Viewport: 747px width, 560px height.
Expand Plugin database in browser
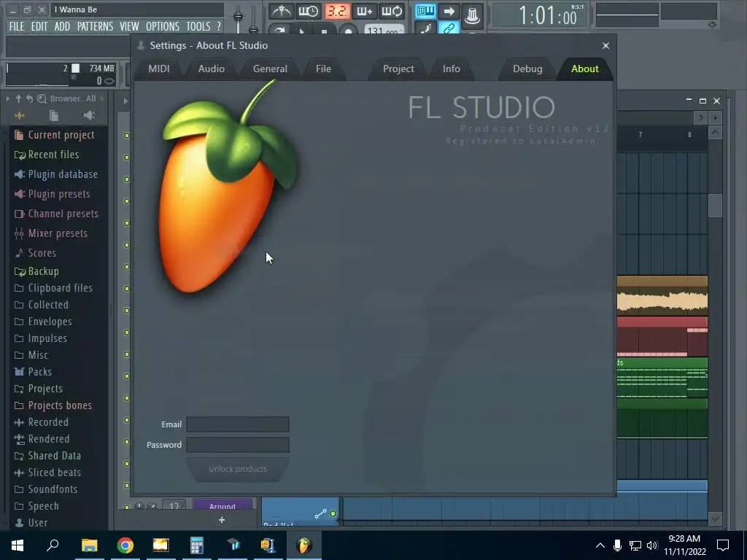pyautogui.click(x=55, y=174)
